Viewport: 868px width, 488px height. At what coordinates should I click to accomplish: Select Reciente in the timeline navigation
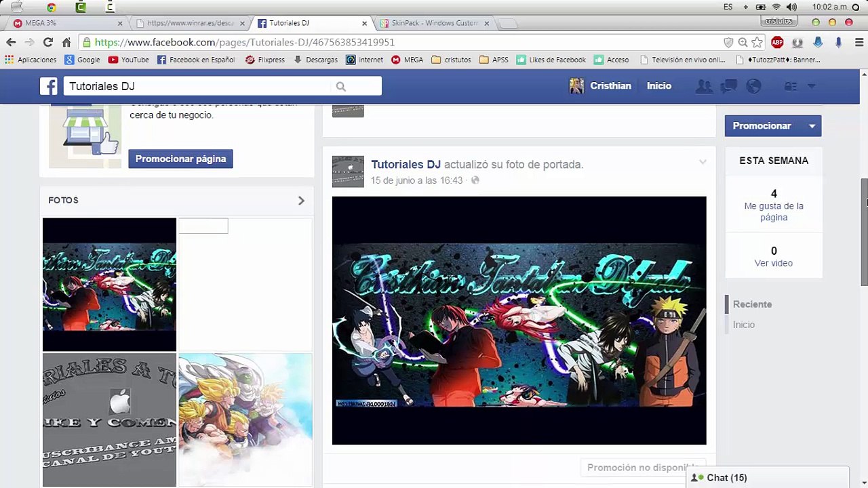pos(752,304)
